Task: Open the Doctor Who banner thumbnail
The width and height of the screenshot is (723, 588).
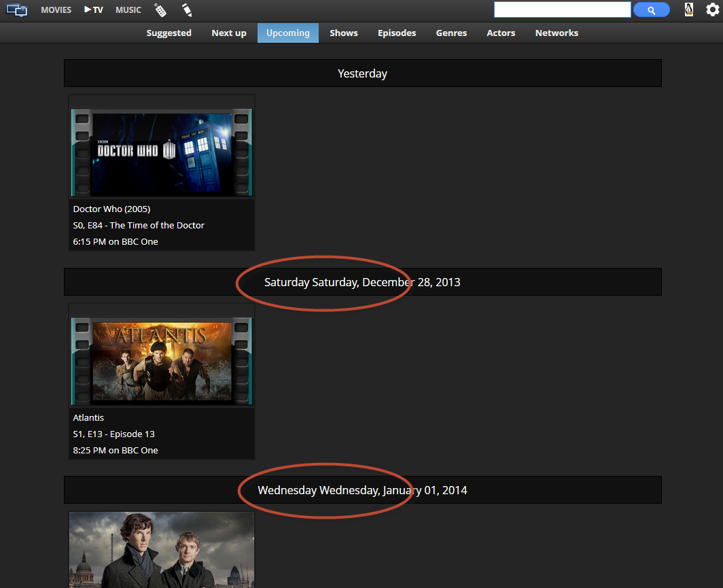Action: 162,152
